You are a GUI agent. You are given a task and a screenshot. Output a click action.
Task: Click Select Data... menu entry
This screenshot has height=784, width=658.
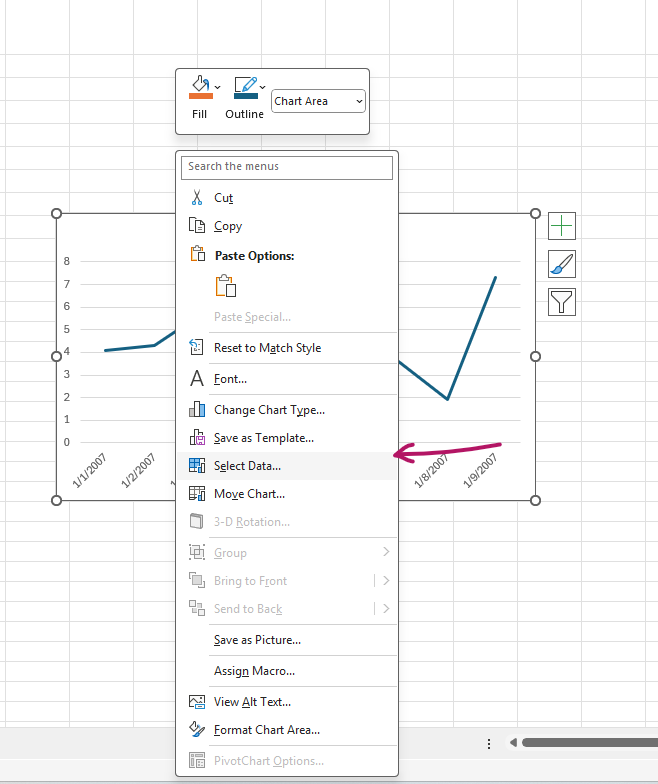coord(287,466)
